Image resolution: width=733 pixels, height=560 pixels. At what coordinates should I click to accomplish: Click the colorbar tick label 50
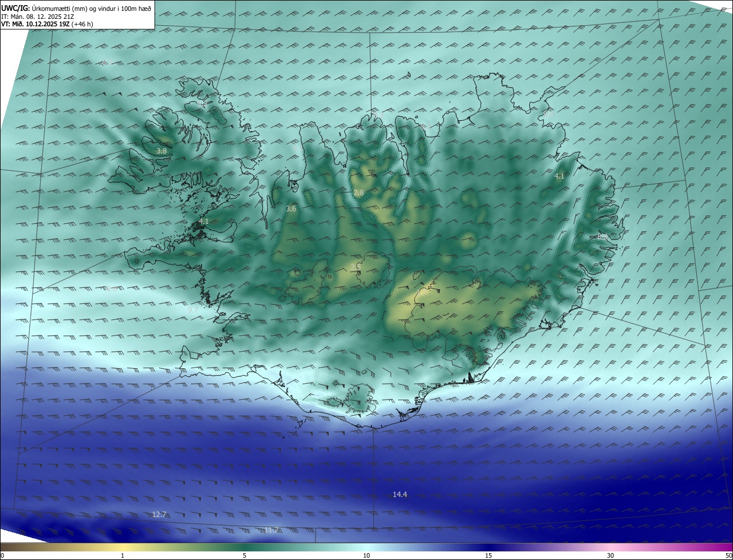pyautogui.click(x=728, y=556)
